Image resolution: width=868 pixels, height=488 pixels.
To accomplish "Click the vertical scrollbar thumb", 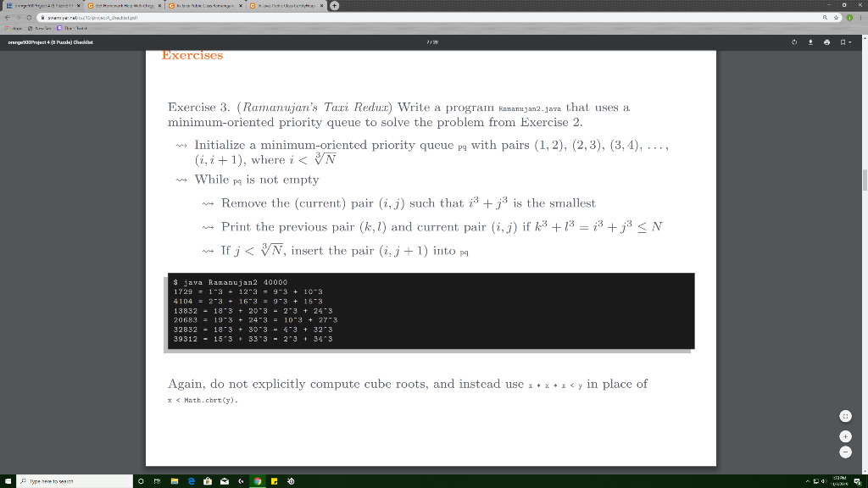I will 865,180.
